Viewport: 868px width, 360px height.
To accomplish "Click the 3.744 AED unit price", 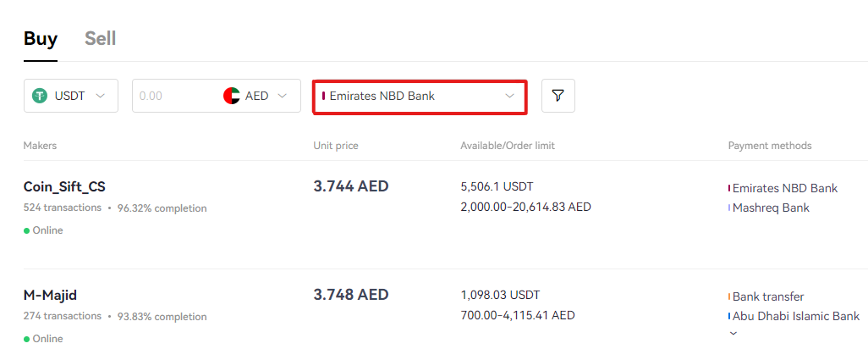I will pyautogui.click(x=351, y=186).
